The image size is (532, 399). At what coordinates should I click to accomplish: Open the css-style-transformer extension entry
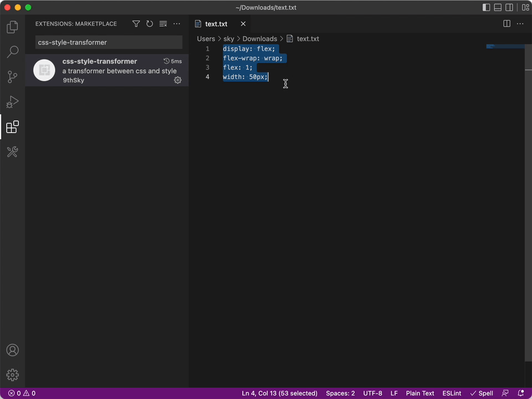107,70
